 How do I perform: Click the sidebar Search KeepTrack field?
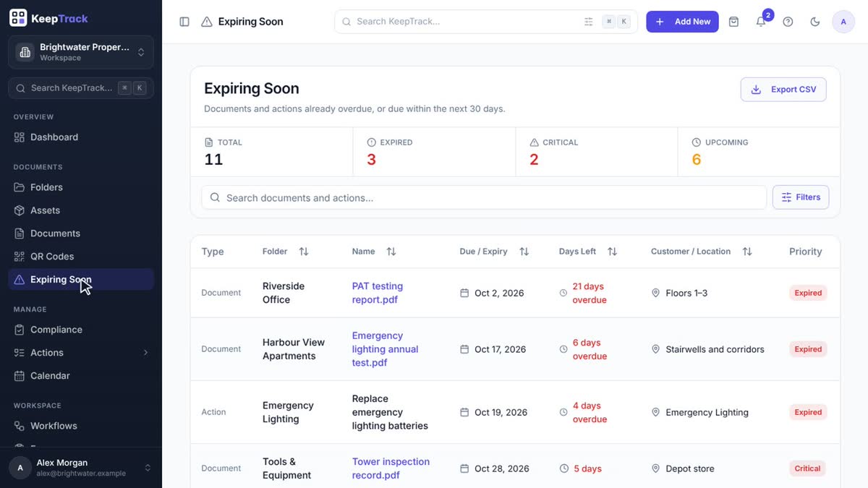point(81,88)
